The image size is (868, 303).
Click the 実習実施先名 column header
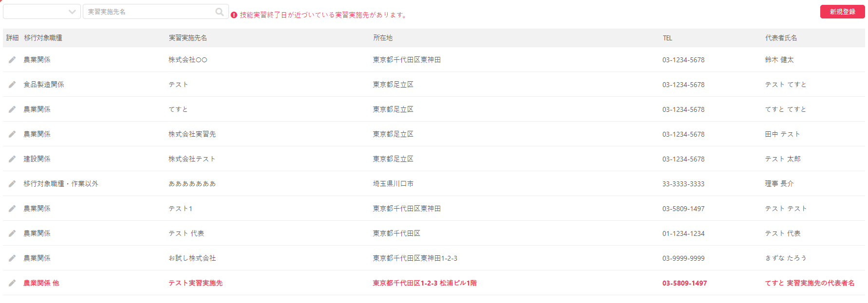pos(188,38)
